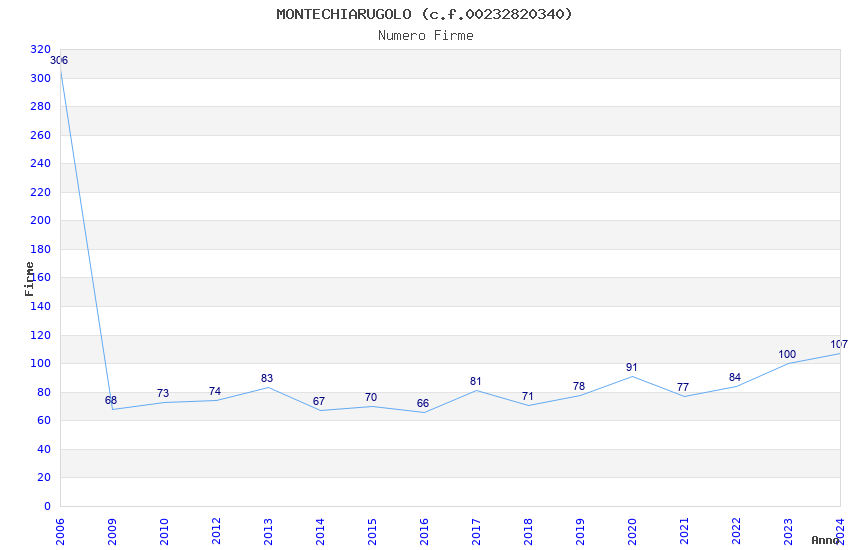Click y-axis tick value 80
The width and height of the screenshot is (850, 550).
click(x=44, y=392)
